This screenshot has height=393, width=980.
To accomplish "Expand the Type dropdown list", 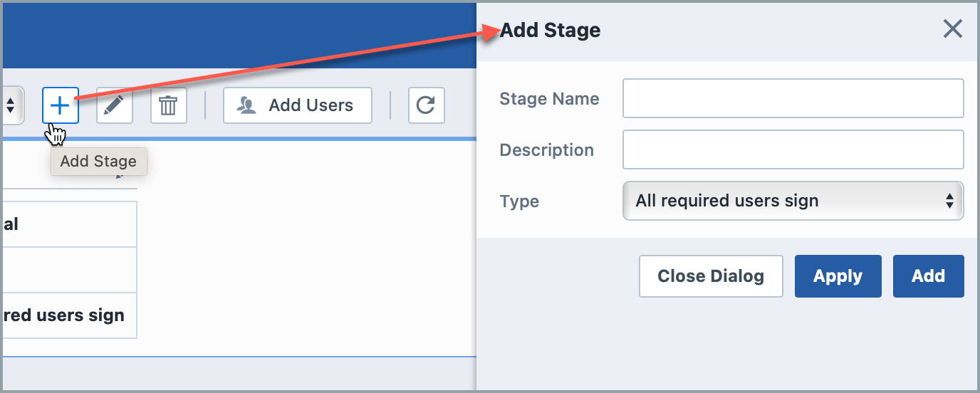I will (793, 201).
